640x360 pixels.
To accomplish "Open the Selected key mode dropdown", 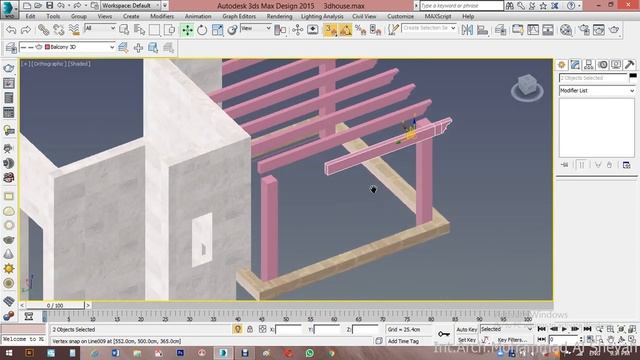I will pyautogui.click(x=506, y=329).
